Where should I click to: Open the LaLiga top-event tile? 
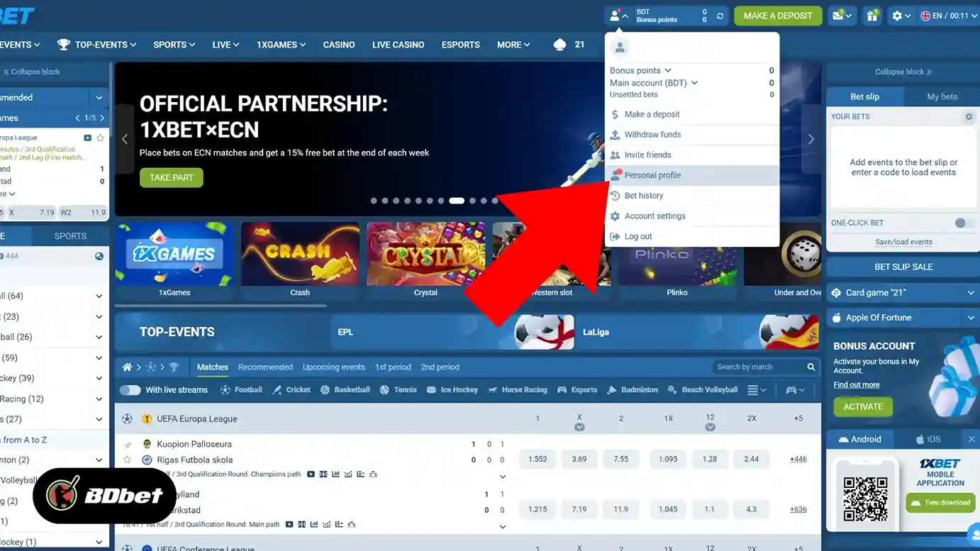pyautogui.click(x=698, y=332)
